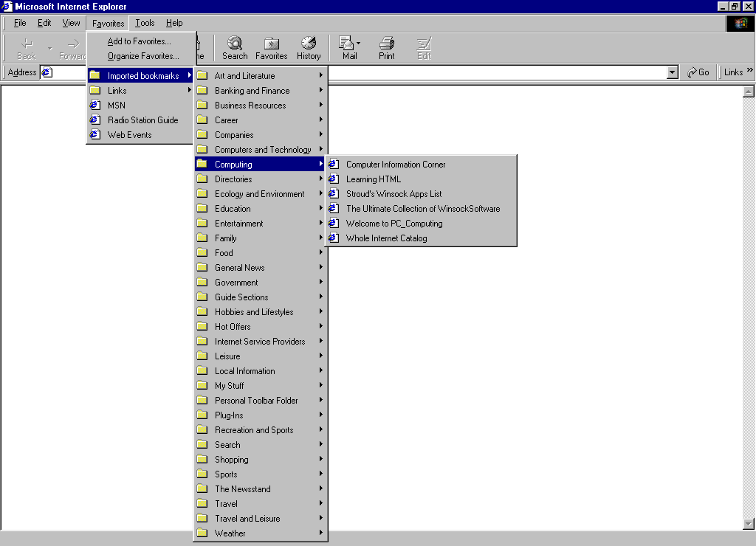The height and width of the screenshot is (546, 756).
Task: Click the Web Events page icon
Action: tap(95, 135)
